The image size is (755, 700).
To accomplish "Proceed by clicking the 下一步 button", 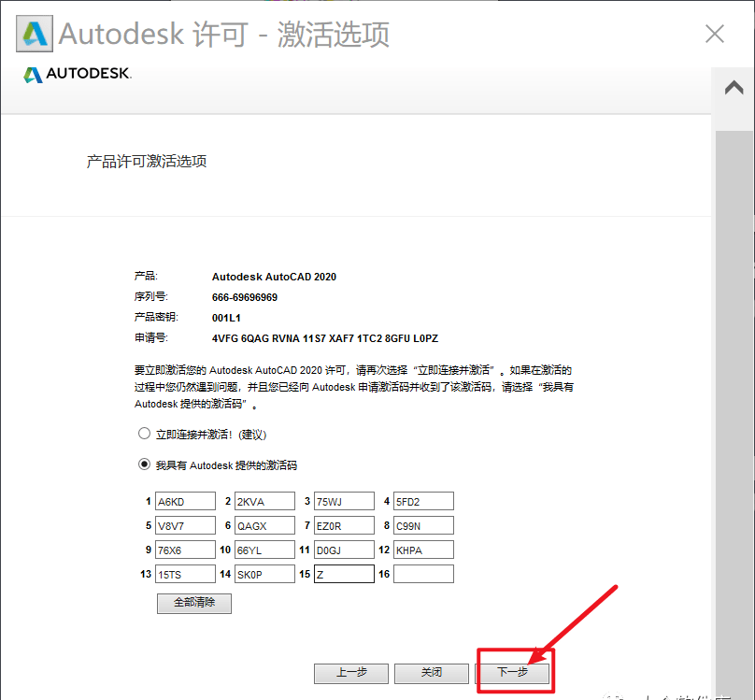I will (512, 673).
